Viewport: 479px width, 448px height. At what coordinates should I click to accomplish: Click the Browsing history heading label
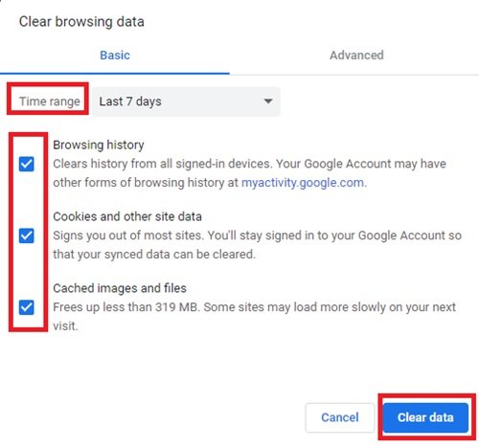pyautogui.click(x=99, y=145)
